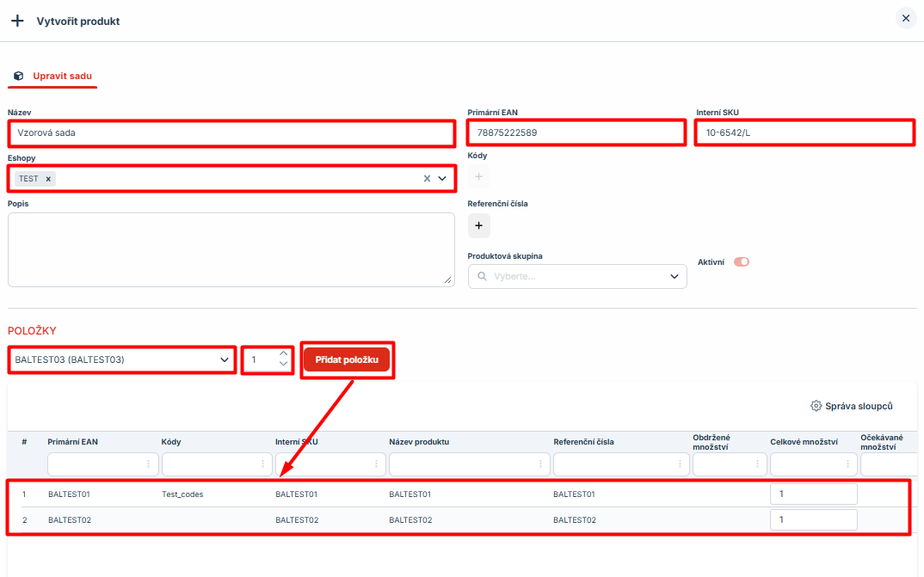Image resolution: width=924 pixels, height=577 pixels.
Task: Click into the Název input field
Action: pos(231,133)
